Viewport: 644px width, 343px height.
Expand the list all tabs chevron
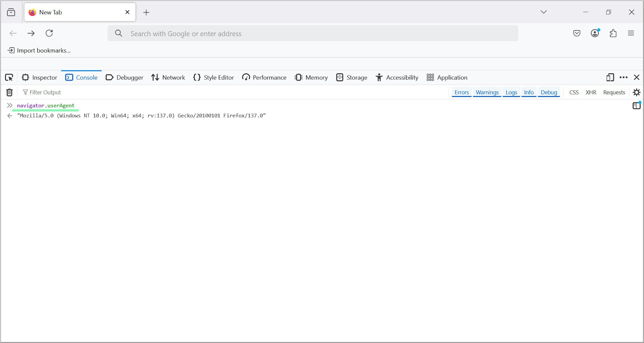pyautogui.click(x=544, y=12)
